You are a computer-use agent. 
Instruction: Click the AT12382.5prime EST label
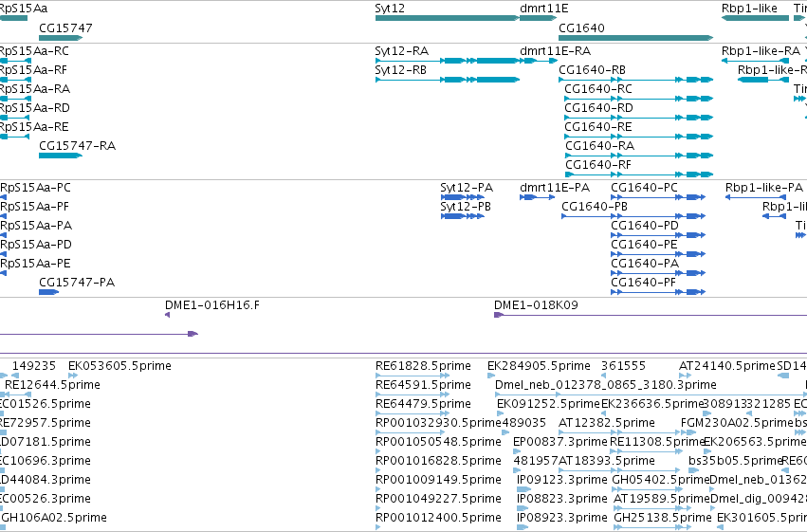(x=607, y=423)
